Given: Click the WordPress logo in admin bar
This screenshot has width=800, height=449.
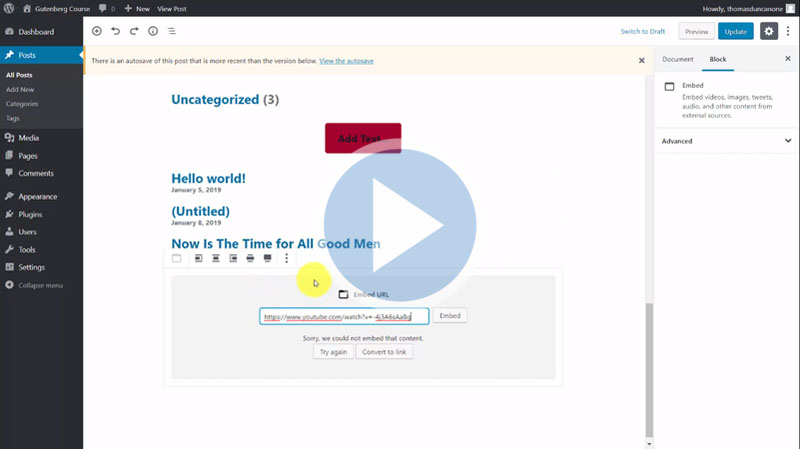Looking at the screenshot, I should click(x=10, y=8).
